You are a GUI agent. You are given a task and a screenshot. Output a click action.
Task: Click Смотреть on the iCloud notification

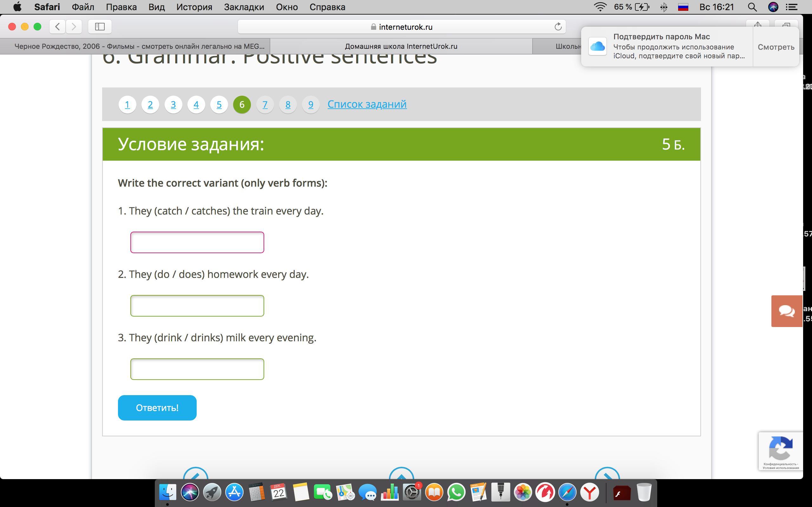776,47
